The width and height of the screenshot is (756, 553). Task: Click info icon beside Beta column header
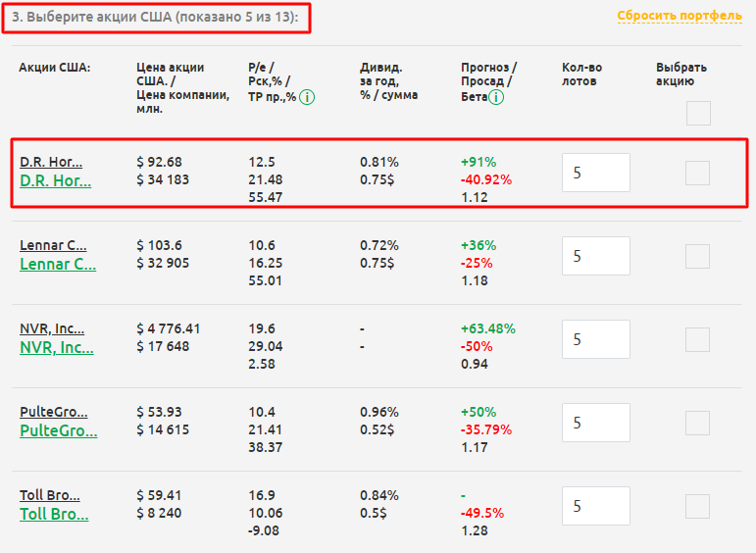497,97
